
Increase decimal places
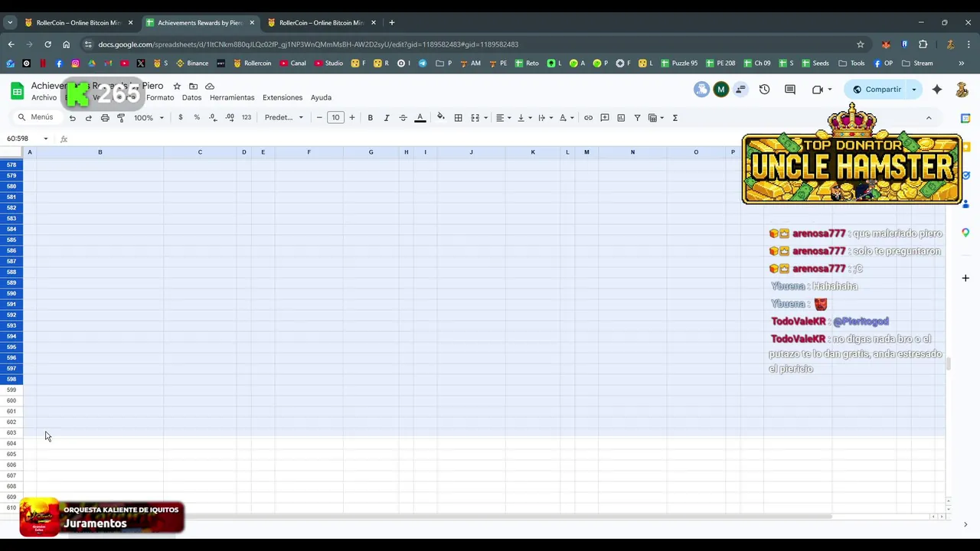point(230,118)
